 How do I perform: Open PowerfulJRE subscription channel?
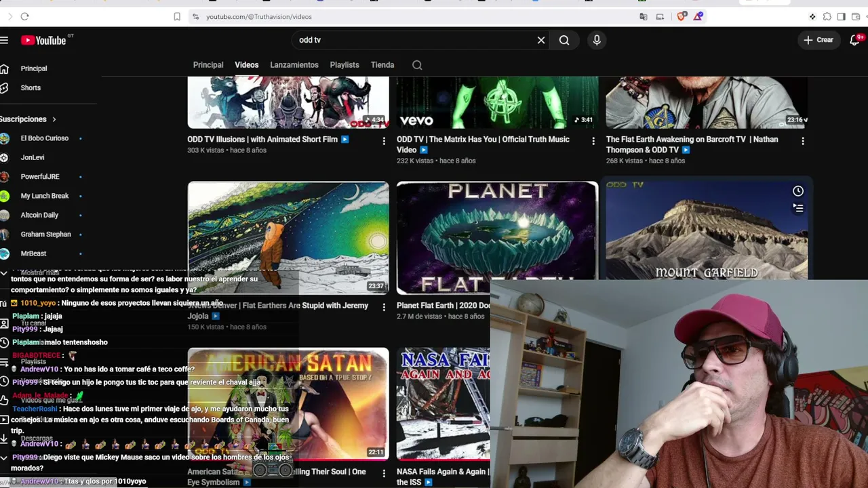click(x=41, y=176)
